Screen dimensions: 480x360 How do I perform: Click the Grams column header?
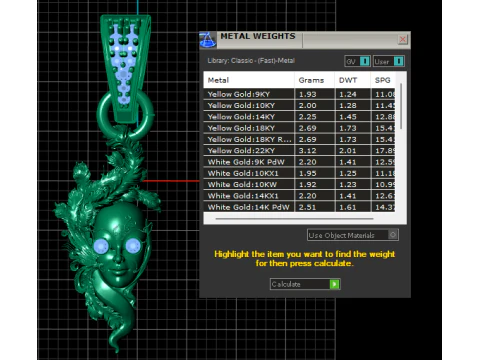pos(314,80)
